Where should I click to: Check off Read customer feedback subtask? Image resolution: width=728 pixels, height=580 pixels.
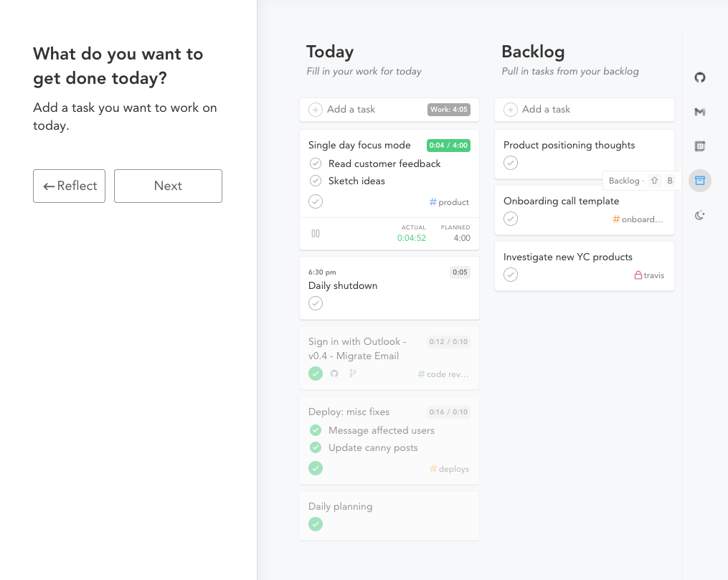tap(316, 164)
